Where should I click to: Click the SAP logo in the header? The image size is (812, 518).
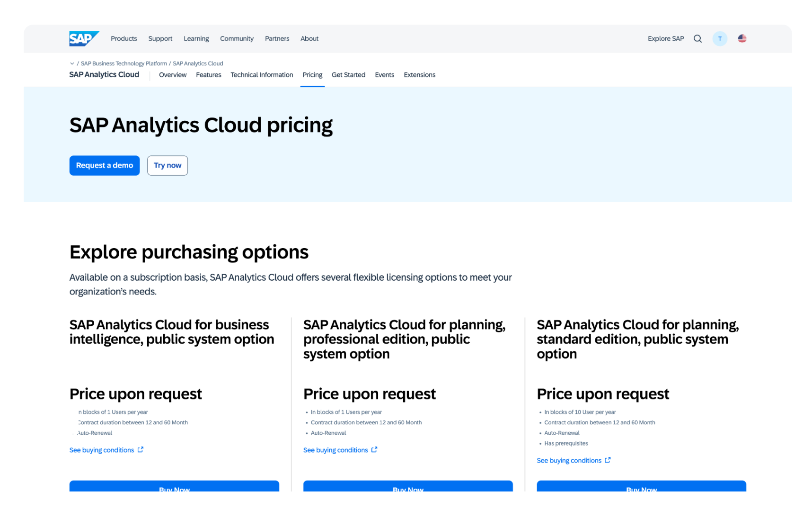tap(84, 38)
